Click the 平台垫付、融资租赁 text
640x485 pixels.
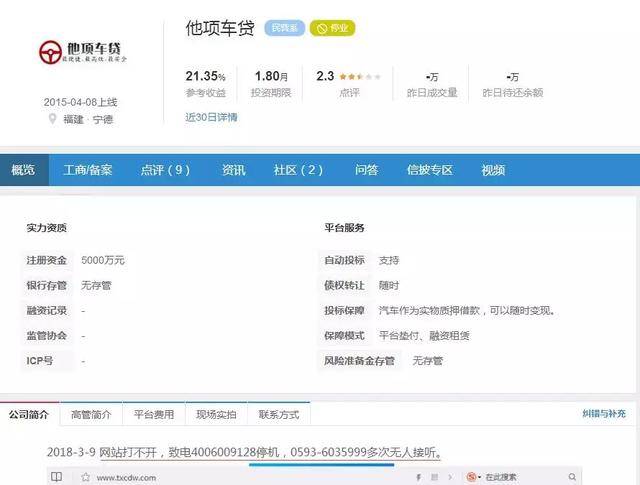(x=424, y=336)
